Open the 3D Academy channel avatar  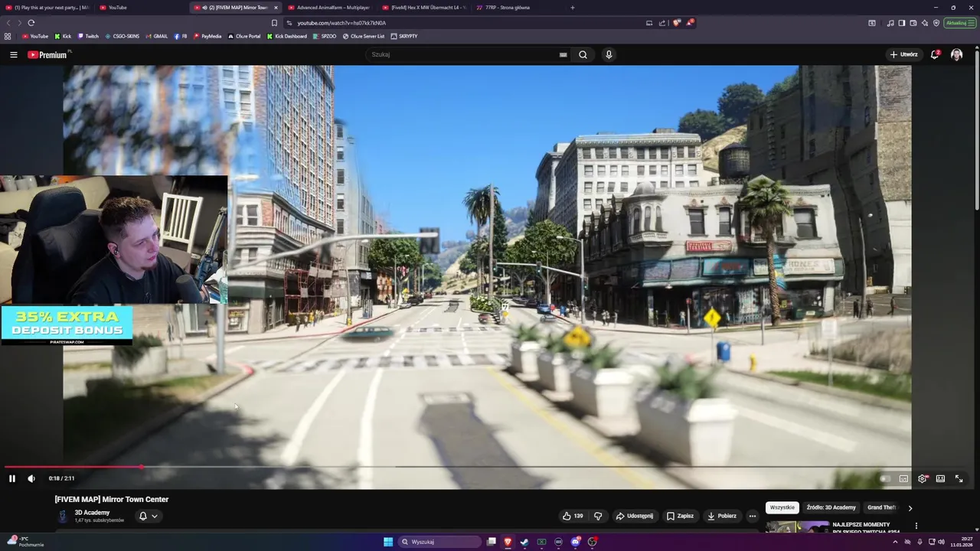63,517
